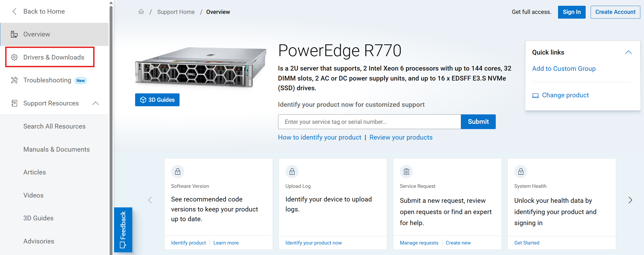Open Manuals & Documents in the sidebar
This screenshot has width=644, height=255.
coord(57,149)
